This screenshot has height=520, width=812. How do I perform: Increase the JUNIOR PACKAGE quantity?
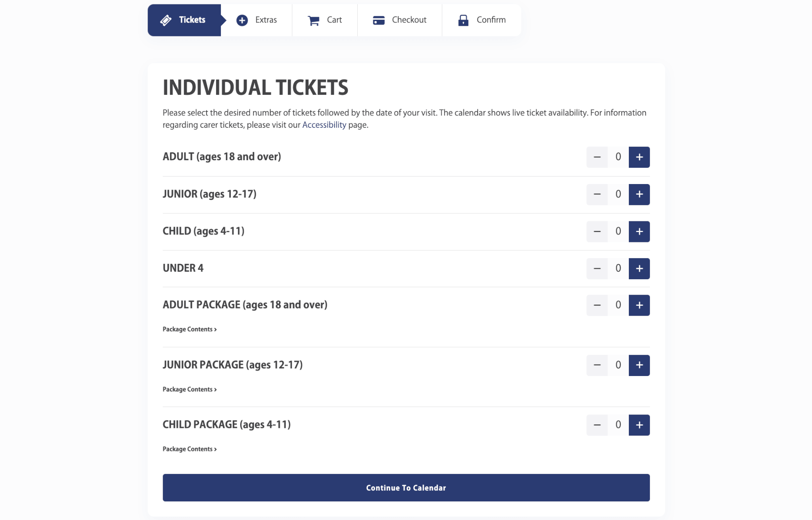(639, 365)
